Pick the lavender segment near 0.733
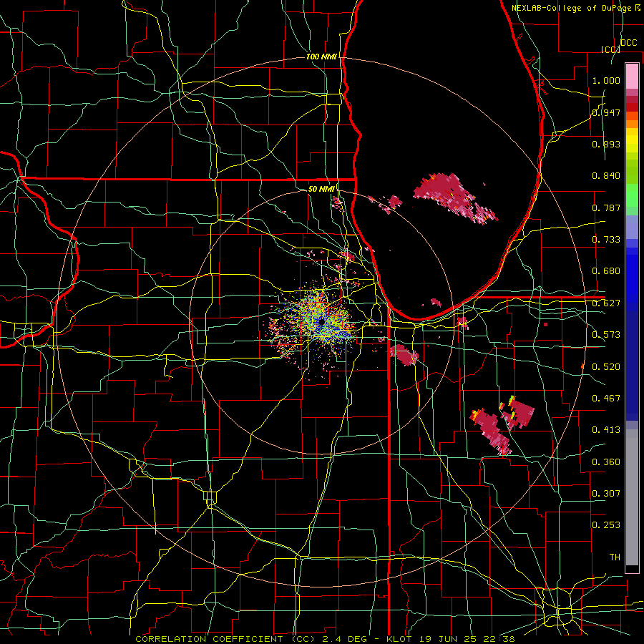The width and height of the screenshot is (644, 644). tap(632, 227)
